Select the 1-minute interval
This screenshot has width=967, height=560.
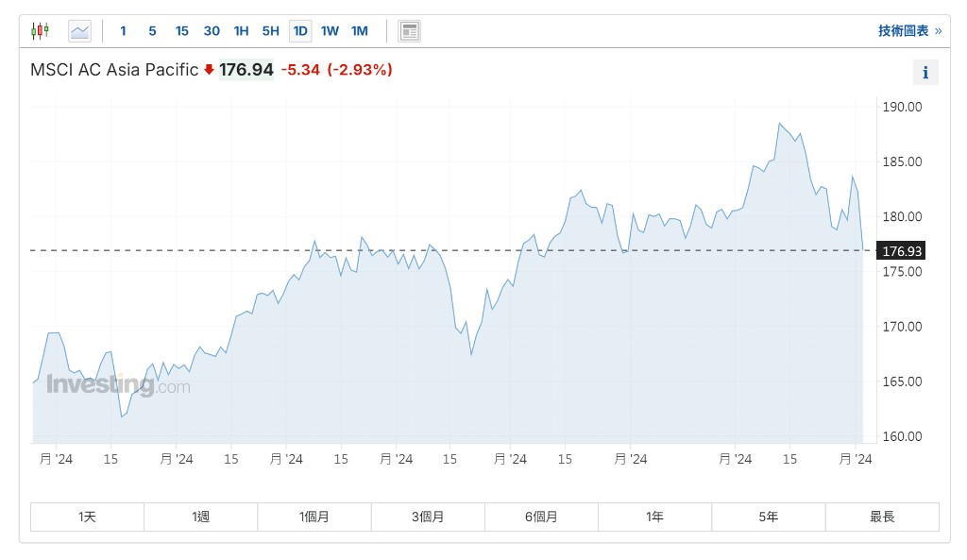[123, 31]
